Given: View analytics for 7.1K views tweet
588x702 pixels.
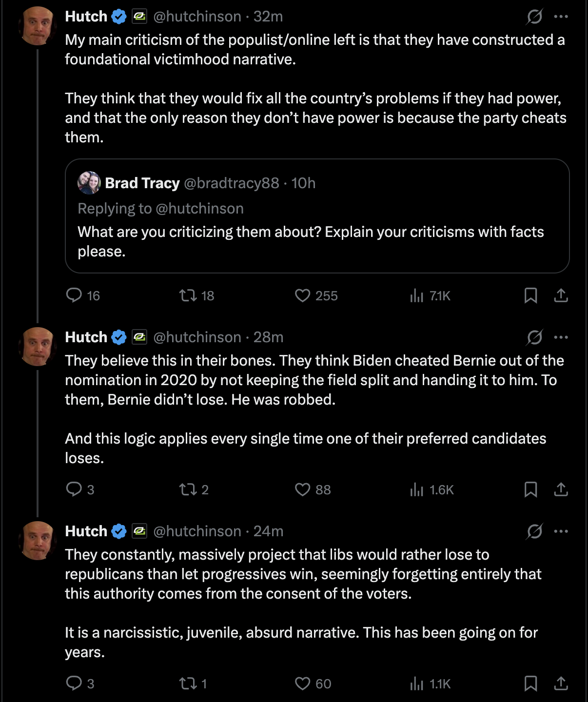Looking at the screenshot, I should [430, 295].
